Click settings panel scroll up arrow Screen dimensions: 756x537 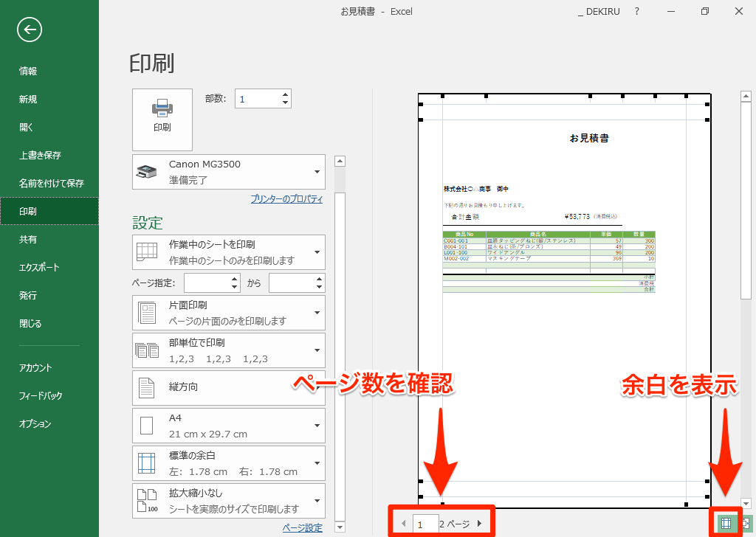pyautogui.click(x=340, y=162)
